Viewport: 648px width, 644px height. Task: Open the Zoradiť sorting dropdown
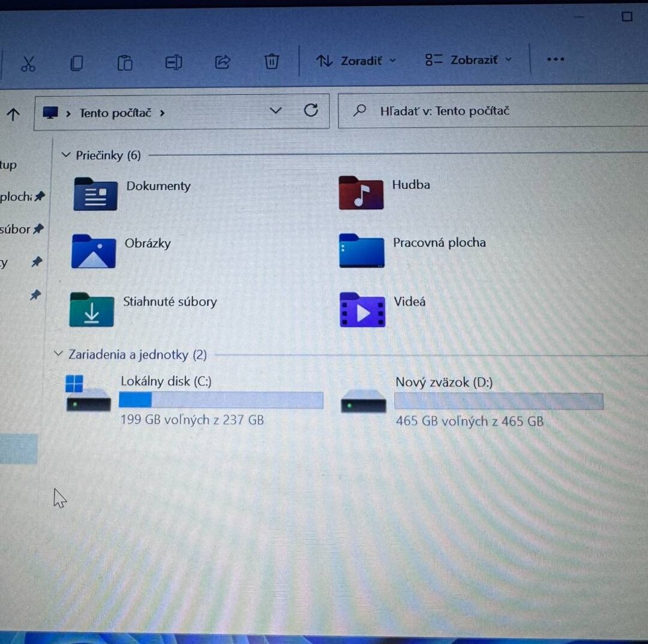[x=355, y=61]
